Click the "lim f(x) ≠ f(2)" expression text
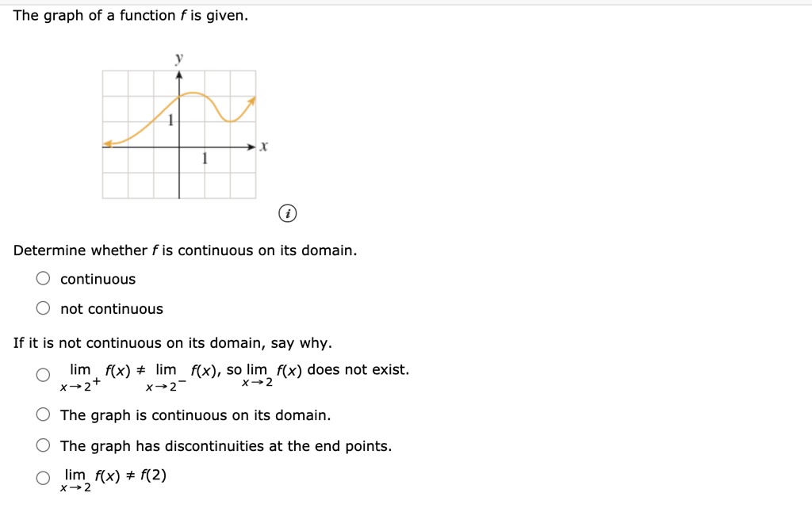This screenshot has width=812, height=527. [113, 474]
